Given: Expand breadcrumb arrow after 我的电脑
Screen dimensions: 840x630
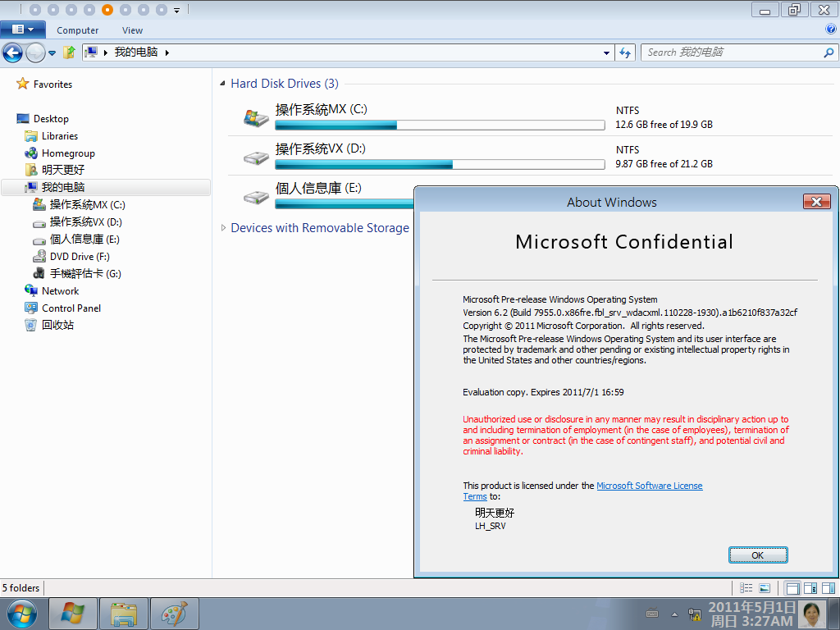Looking at the screenshot, I should (167, 52).
